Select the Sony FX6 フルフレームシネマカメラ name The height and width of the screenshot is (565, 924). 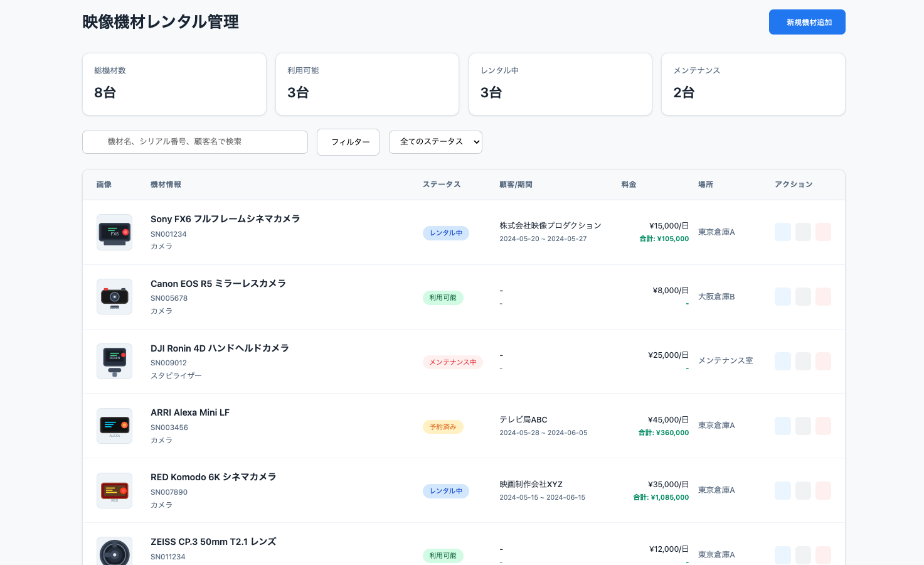225,219
